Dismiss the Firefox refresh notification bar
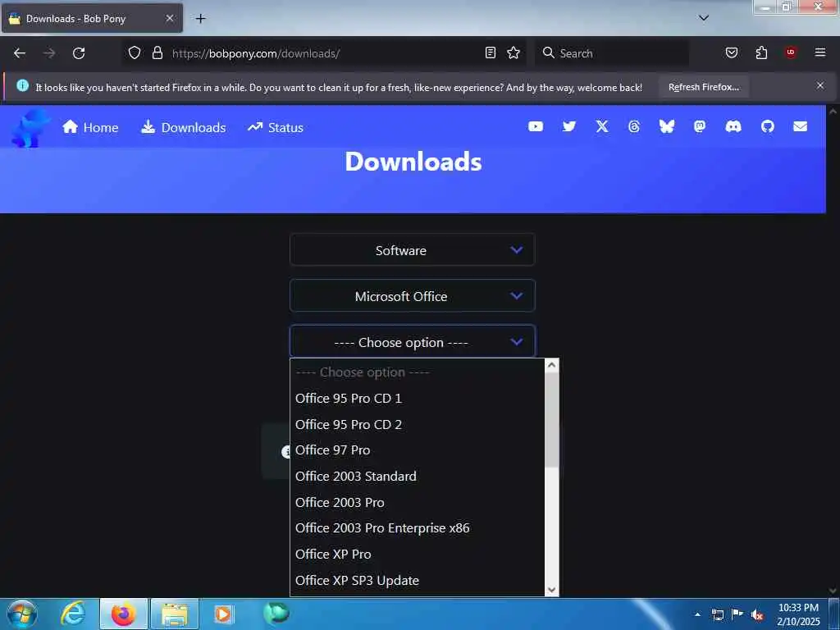Viewport: 840px width, 630px height. tap(820, 85)
